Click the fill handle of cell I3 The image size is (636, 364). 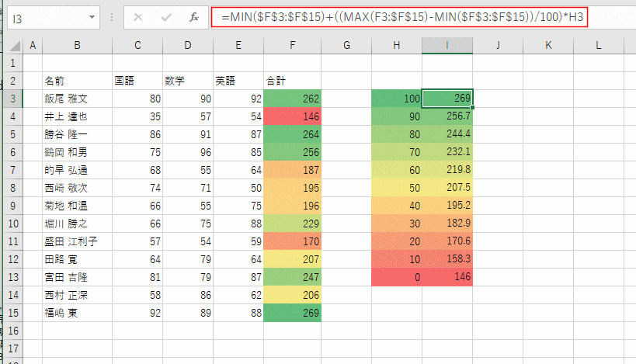click(x=473, y=107)
